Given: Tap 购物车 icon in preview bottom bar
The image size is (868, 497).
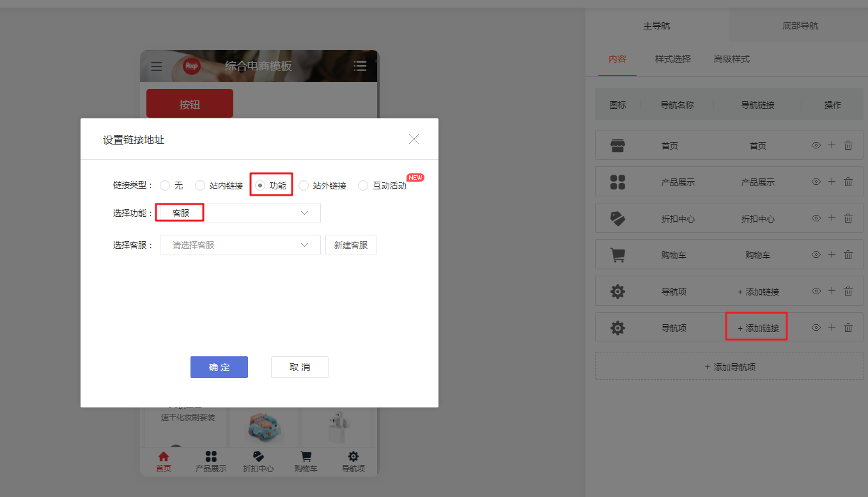Looking at the screenshot, I should [x=306, y=457].
